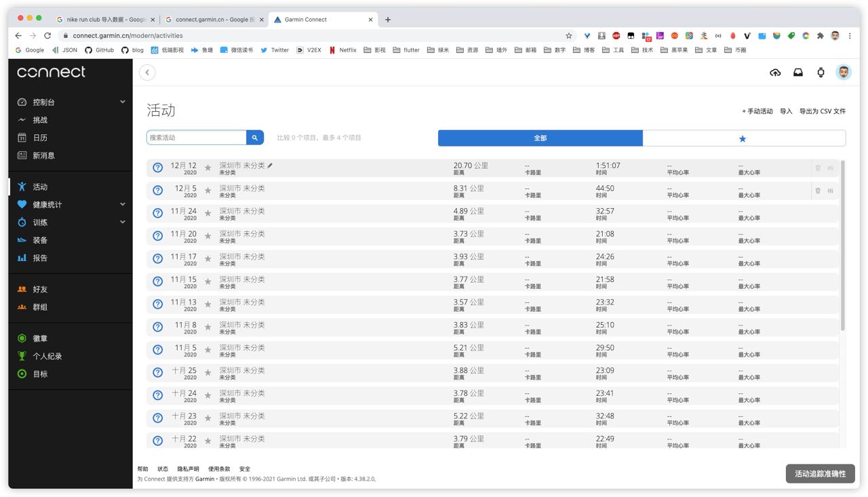Viewport: 868px width, 497px height.
Task: Go to 挑战 in sidebar
Action: tap(40, 120)
